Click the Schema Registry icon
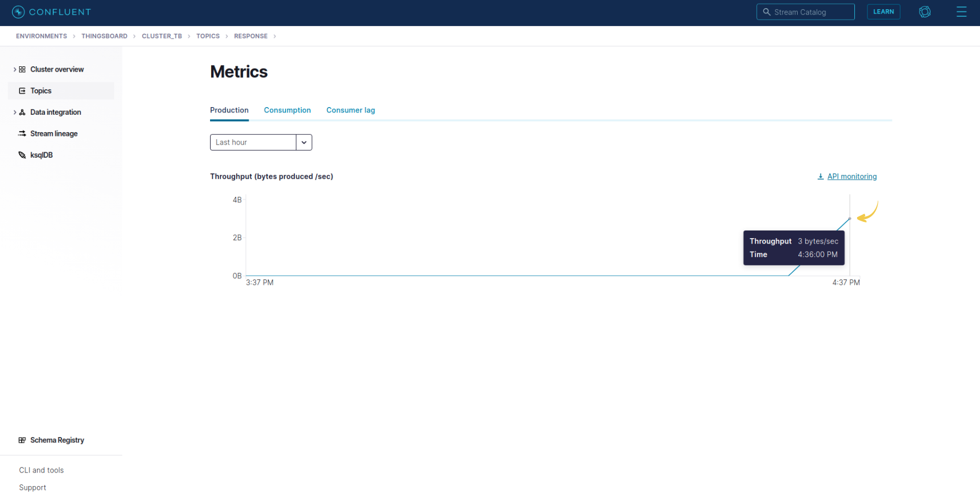This screenshot has height=504, width=980. click(x=22, y=440)
